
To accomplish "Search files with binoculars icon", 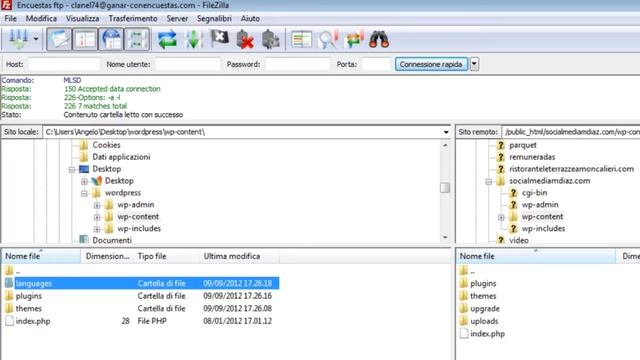I will pyautogui.click(x=379, y=39).
